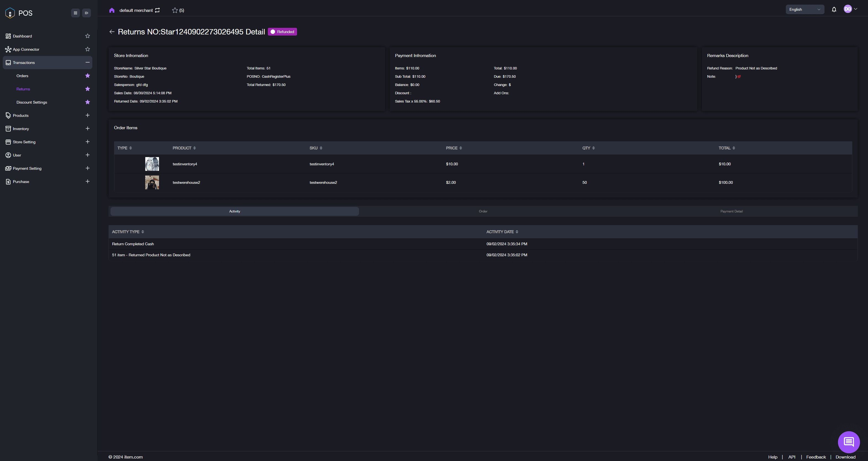Open the Feedback footer link
Viewport: 868px width, 461px height.
click(816, 457)
